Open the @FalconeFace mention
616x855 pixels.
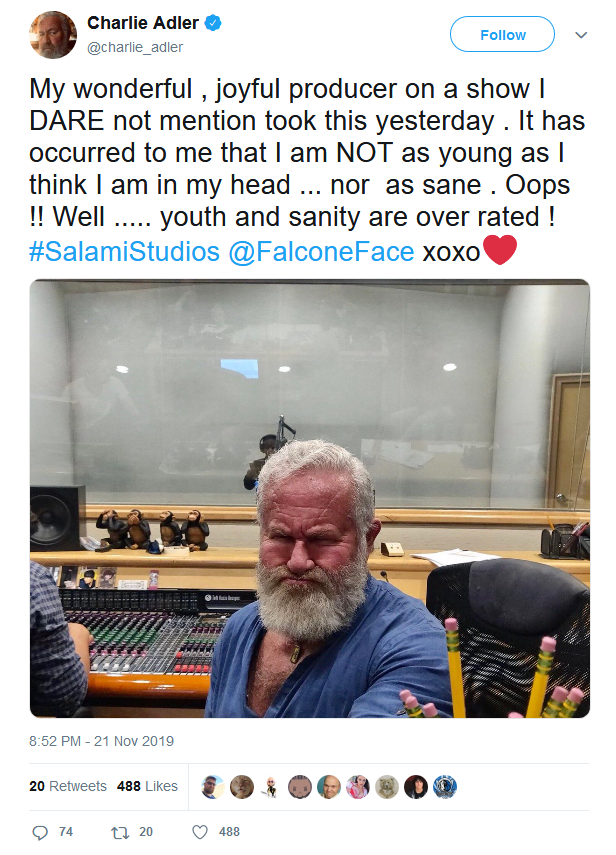(322, 251)
